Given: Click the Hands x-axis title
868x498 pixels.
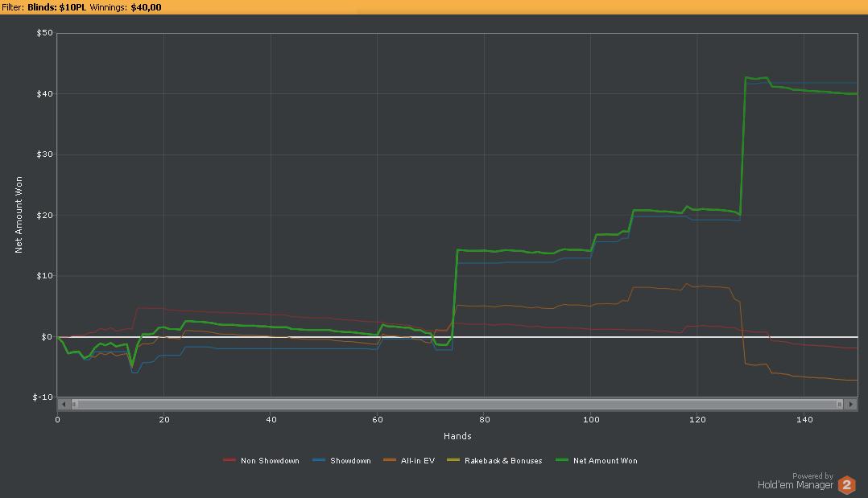Looking at the screenshot, I should 457,436.
